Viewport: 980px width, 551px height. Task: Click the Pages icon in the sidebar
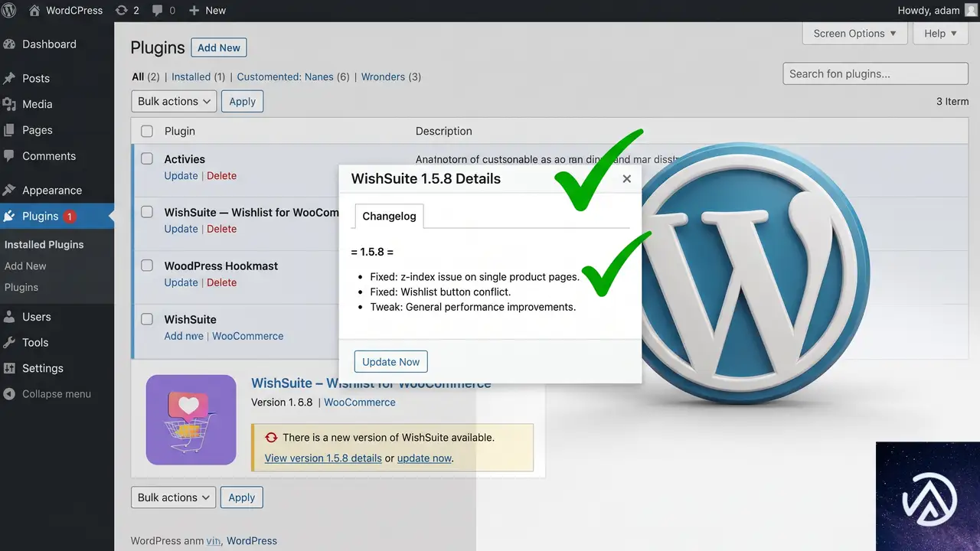(9, 130)
